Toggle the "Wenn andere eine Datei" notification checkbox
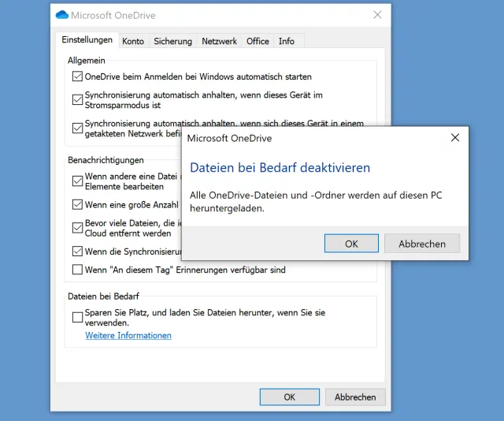 coord(77,181)
